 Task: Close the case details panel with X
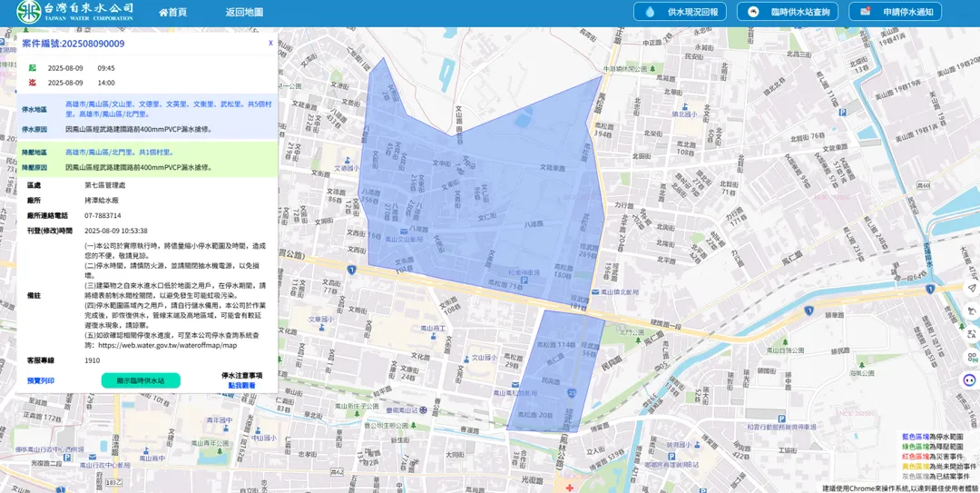[270, 43]
